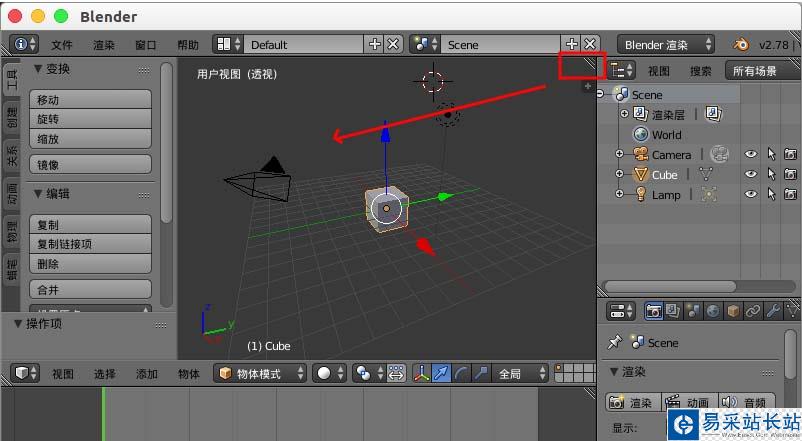Toggle the pin icon beside Scene in properties
Image resolution: width=802 pixels, height=441 pixels.
click(x=614, y=342)
